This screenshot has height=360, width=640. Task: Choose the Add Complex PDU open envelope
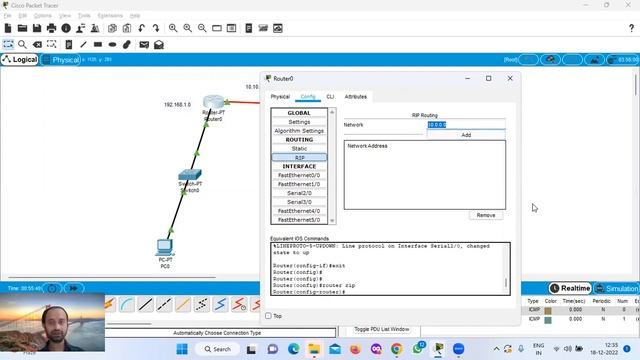159,44
